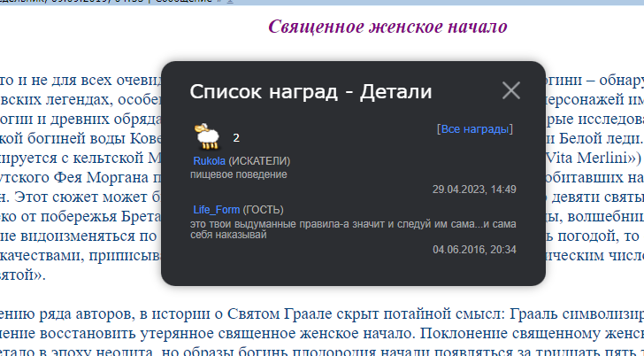Select the '(ГОСТЬ)' group label
644x356 pixels.
(264, 210)
